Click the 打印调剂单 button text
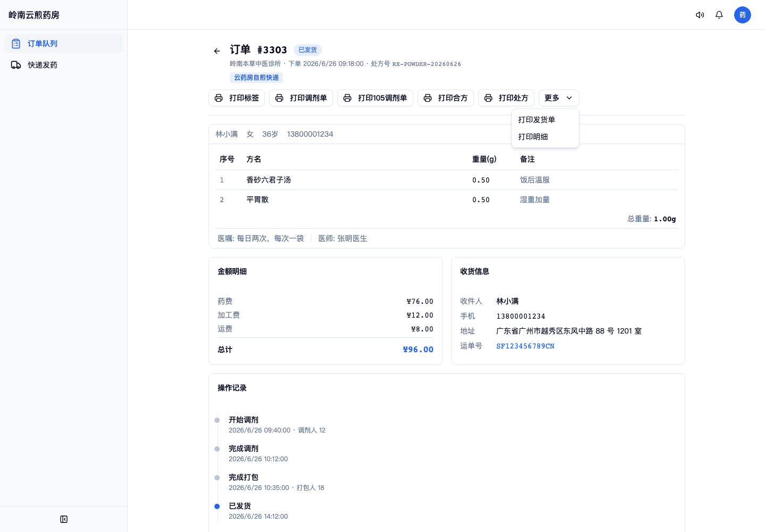This screenshot has height=532, width=766. coord(309,98)
